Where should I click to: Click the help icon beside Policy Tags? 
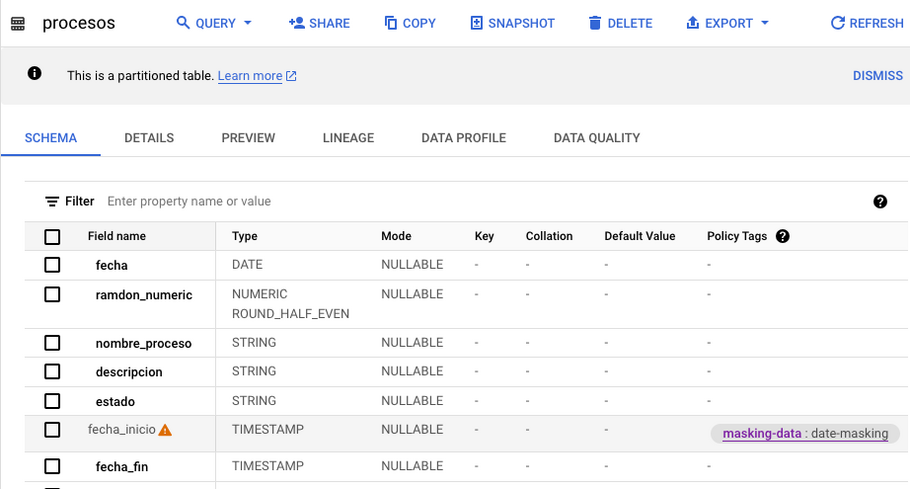(x=782, y=236)
